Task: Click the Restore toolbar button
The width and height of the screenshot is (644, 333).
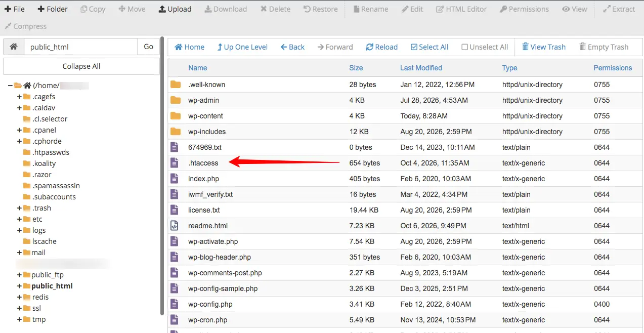Action: point(320,9)
